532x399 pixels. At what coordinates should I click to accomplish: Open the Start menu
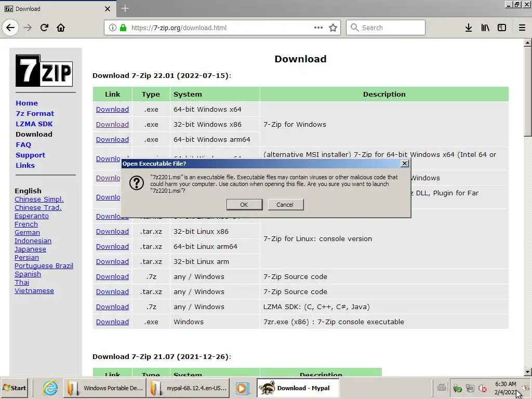(x=14, y=388)
